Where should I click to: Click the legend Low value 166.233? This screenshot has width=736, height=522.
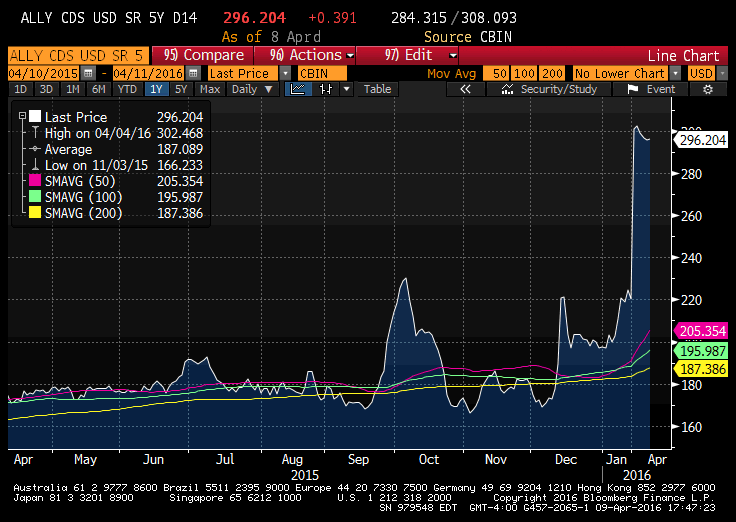[x=180, y=165]
